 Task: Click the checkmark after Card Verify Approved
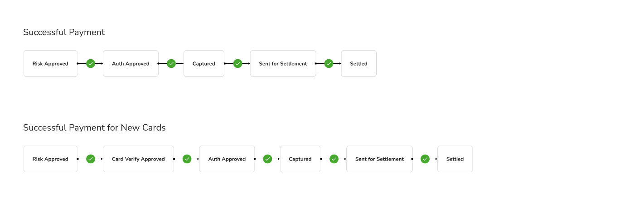pyautogui.click(x=187, y=159)
